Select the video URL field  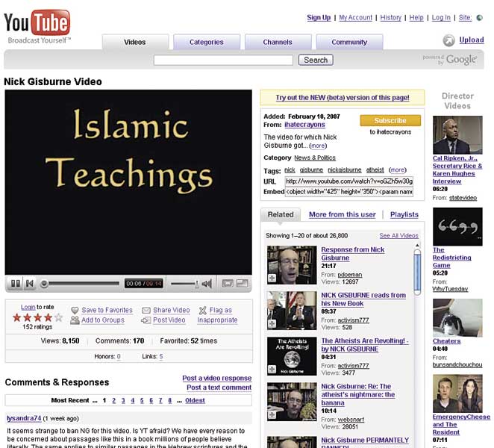click(x=349, y=181)
